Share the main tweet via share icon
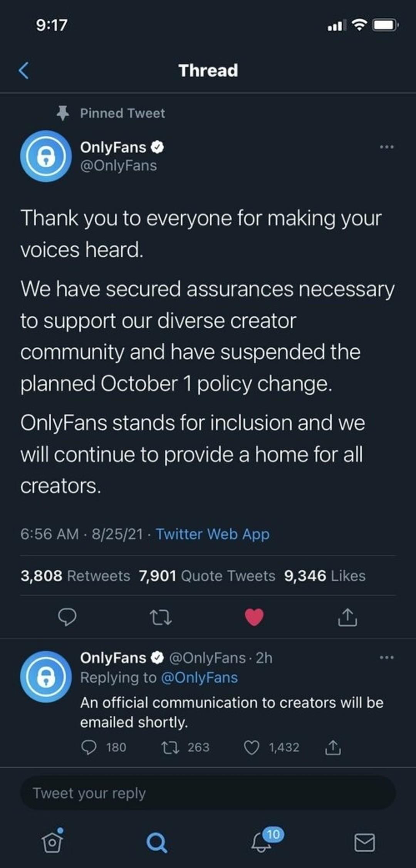The width and height of the screenshot is (416, 868). [x=347, y=617]
